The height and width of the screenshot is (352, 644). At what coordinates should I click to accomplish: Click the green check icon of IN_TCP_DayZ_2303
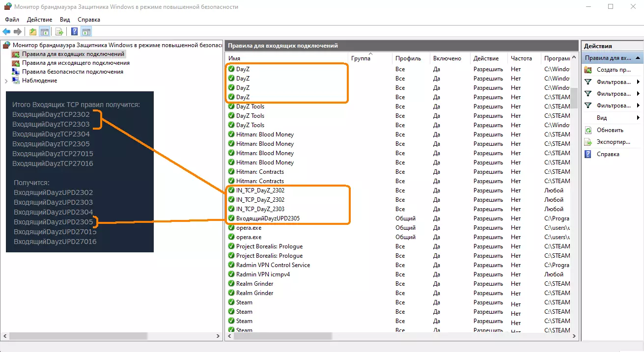click(231, 209)
